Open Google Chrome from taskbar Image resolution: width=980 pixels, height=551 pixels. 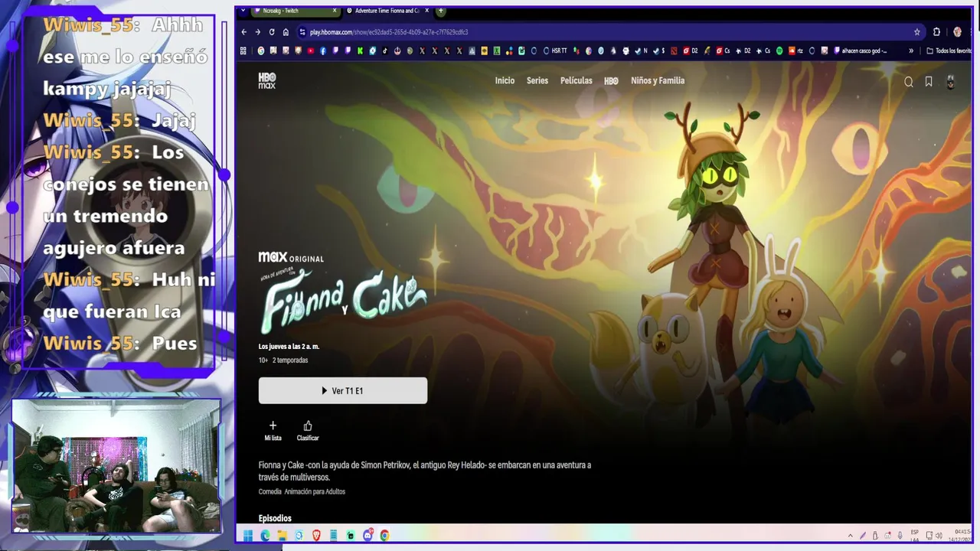click(384, 536)
